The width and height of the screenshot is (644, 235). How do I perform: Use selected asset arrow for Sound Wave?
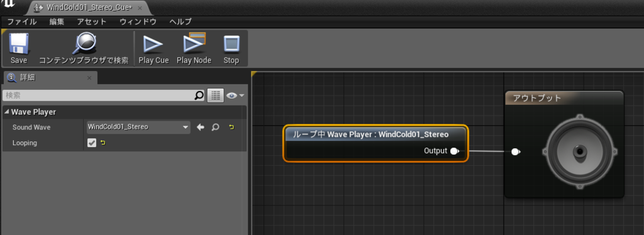pyautogui.click(x=201, y=127)
